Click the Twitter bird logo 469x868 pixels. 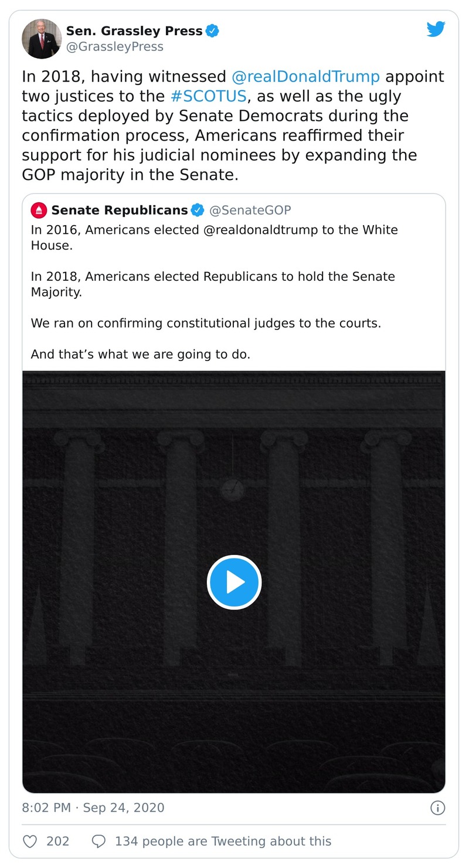tap(436, 29)
